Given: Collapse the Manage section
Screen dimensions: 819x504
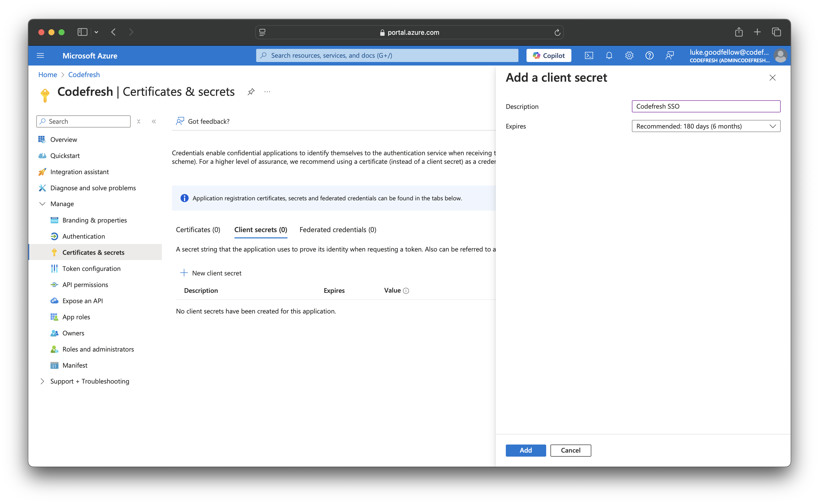Looking at the screenshot, I should coord(42,204).
